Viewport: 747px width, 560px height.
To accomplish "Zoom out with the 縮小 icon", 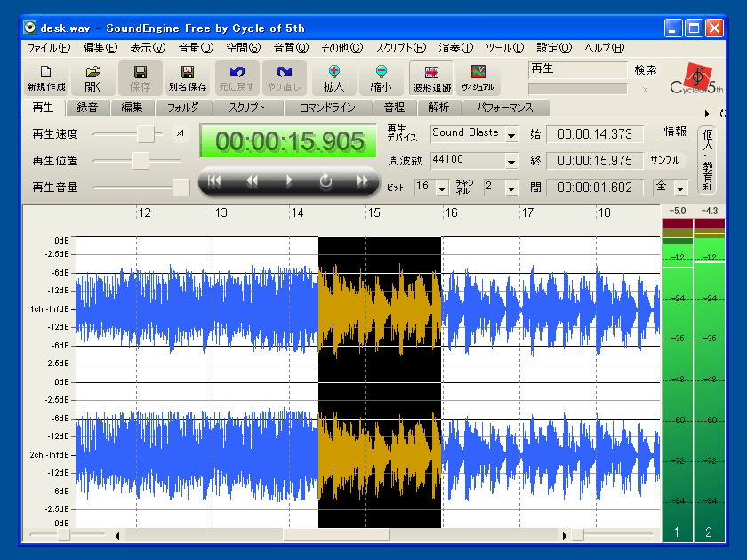I will pos(382,78).
